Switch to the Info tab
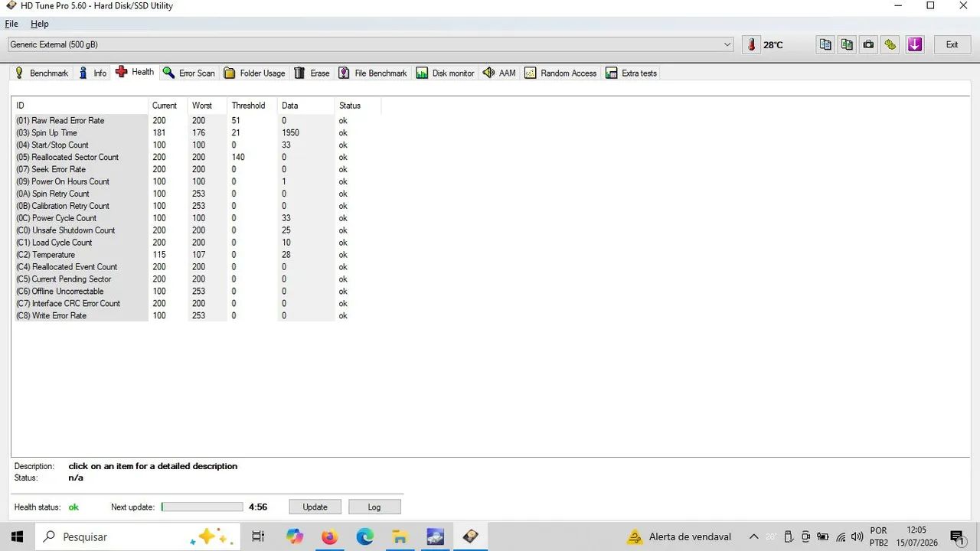 click(x=93, y=73)
